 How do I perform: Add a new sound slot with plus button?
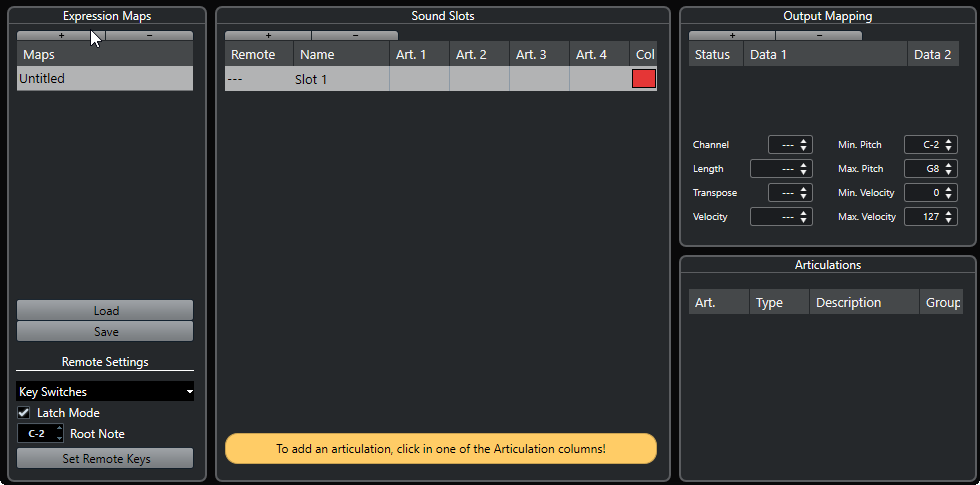(268, 35)
